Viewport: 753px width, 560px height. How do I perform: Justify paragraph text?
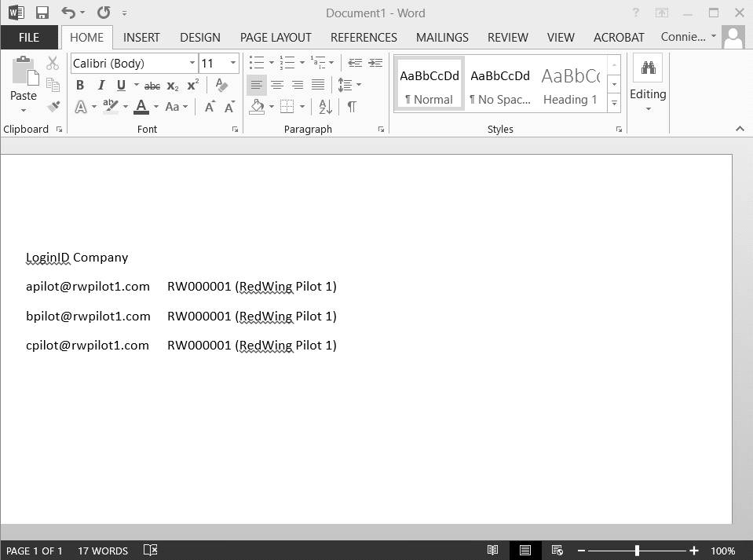coord(318,85)
